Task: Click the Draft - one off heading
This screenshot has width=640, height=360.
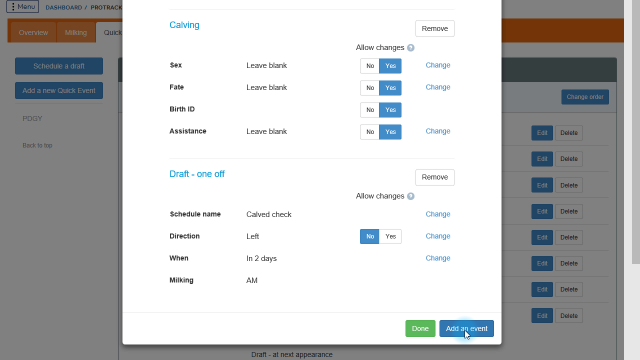Action: pos(197,174)
